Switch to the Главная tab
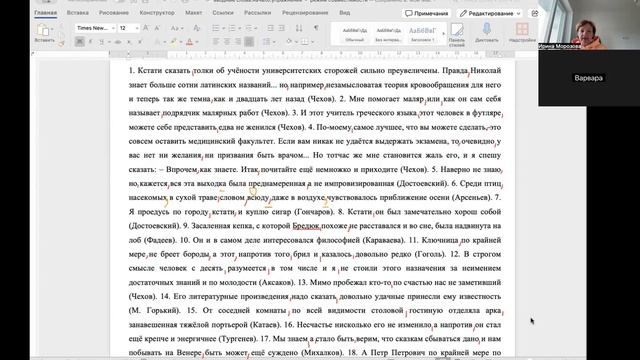640x360 pixels. [46, 13]
